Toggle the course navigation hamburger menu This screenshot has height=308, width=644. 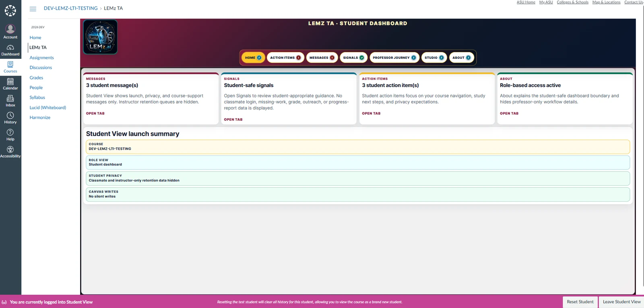(x=33, y=8)
